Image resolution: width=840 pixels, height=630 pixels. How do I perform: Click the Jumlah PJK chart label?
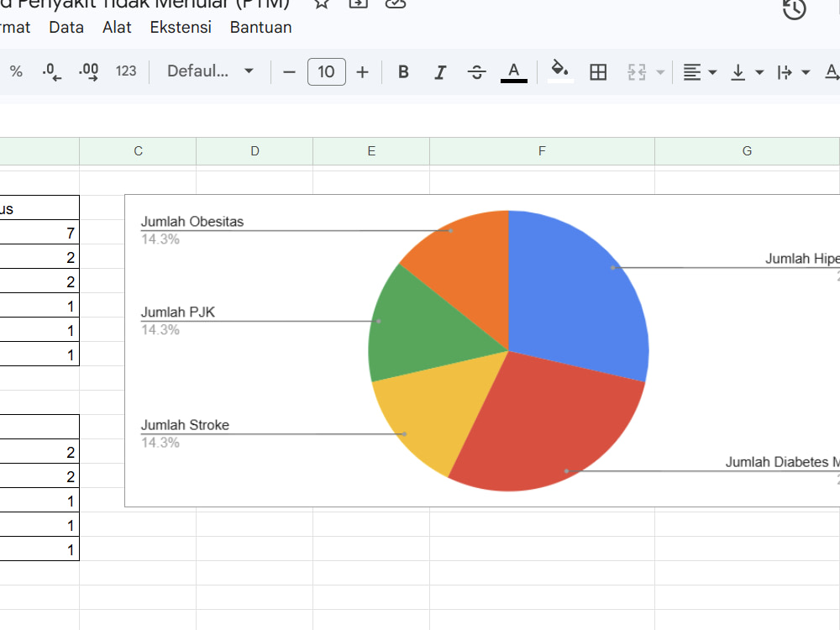(178, 312)
